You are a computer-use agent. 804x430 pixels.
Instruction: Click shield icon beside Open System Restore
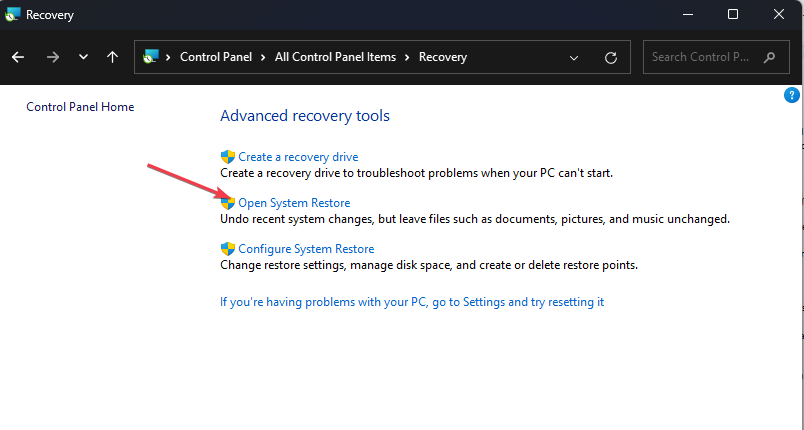pyautogui.click(x=228, y=203)
